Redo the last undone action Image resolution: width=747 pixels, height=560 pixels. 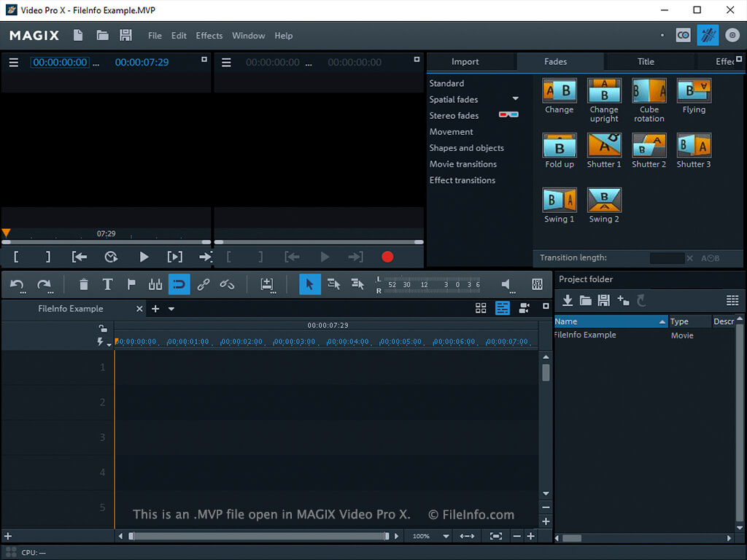(44, 285)
